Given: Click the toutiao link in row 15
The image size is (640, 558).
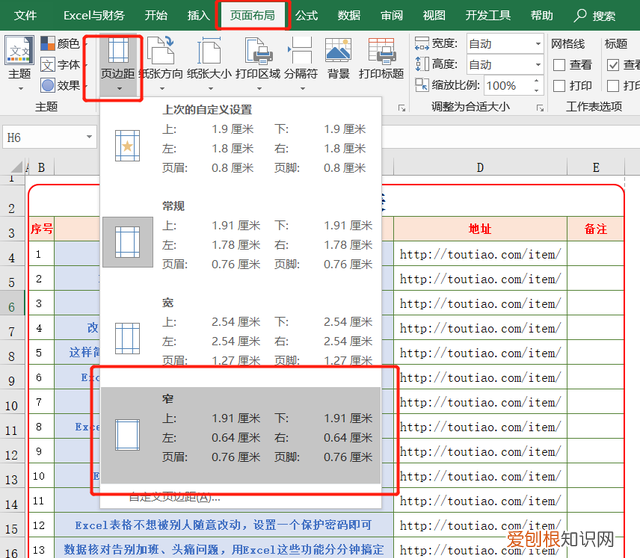Looking at the screenshot, I should coord(480,525).
